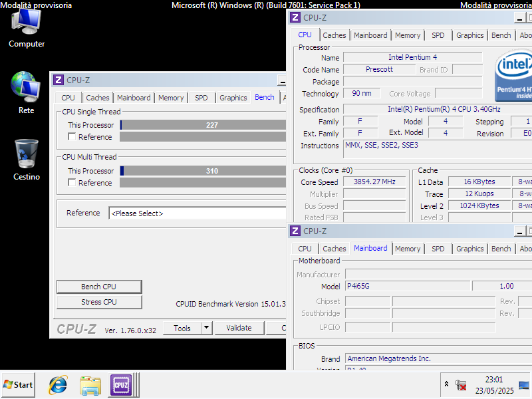Click the Bench CPU button
532x399 pixels.
point(98,287)
